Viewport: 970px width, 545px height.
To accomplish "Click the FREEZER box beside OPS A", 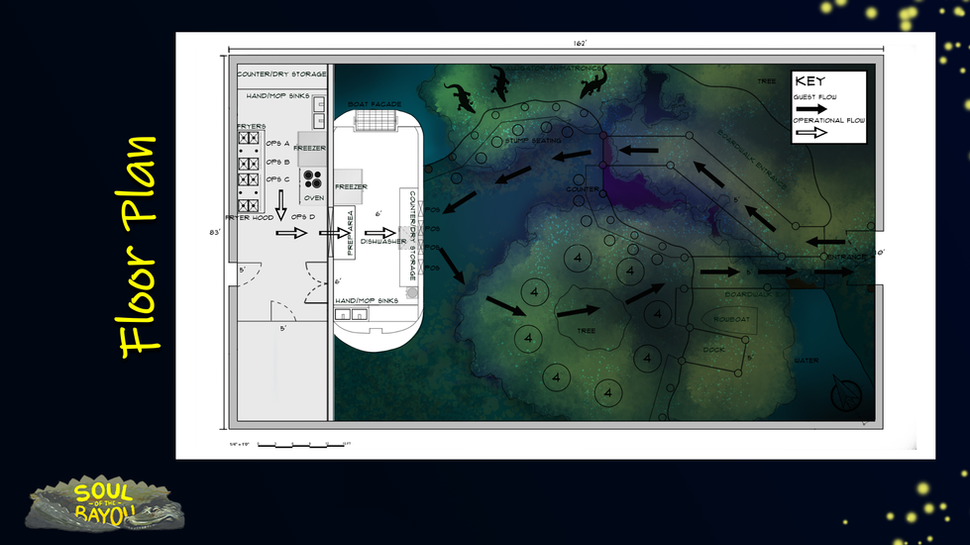I will pyautogui.click(x=311, y=148).
